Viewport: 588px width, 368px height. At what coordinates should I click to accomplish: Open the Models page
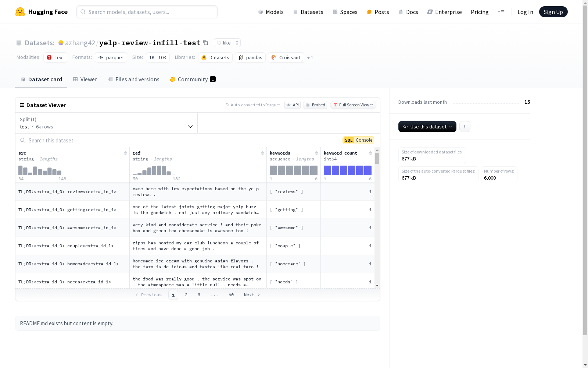pyautogui.click(x=271, y=12)
